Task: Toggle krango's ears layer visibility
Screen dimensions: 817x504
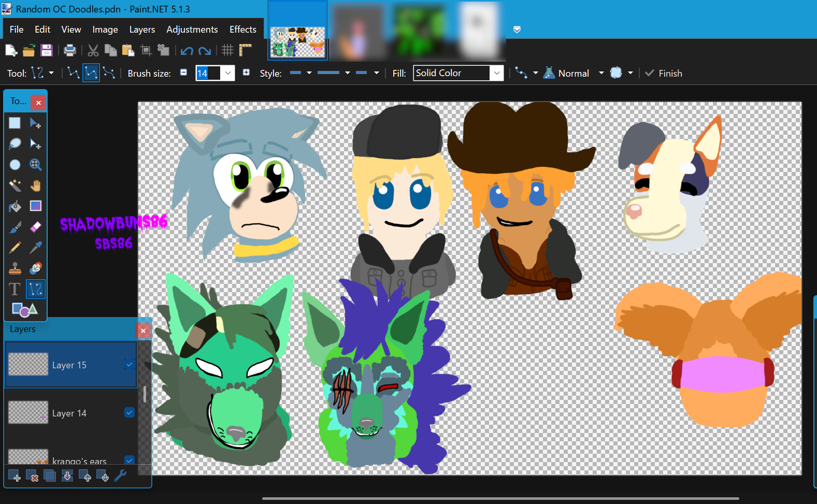Action: click(130, 459)
